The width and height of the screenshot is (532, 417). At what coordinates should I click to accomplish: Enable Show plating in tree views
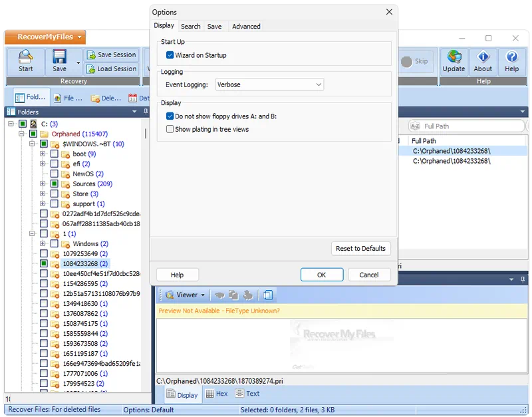point(170,129)
